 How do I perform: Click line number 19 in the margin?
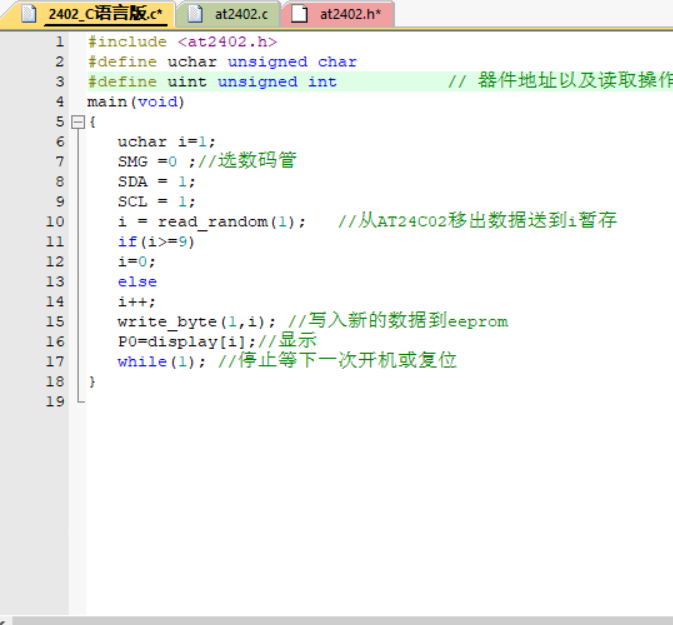[x=55, y=402]
